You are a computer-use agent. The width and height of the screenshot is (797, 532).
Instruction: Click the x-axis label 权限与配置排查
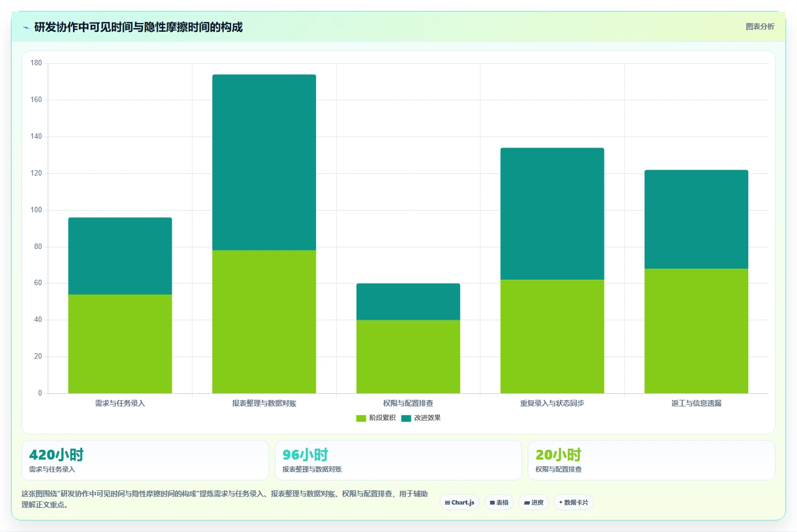click(408, 403)
